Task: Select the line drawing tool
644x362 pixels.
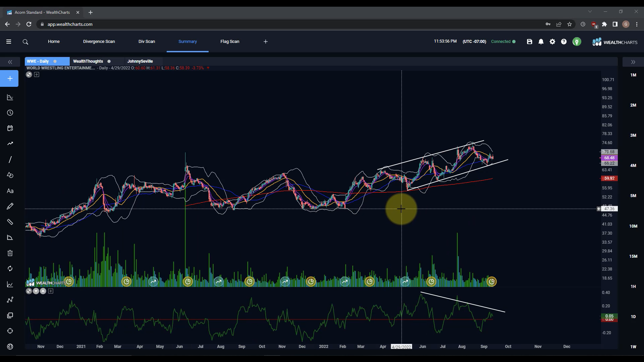Action: (10, 160)
